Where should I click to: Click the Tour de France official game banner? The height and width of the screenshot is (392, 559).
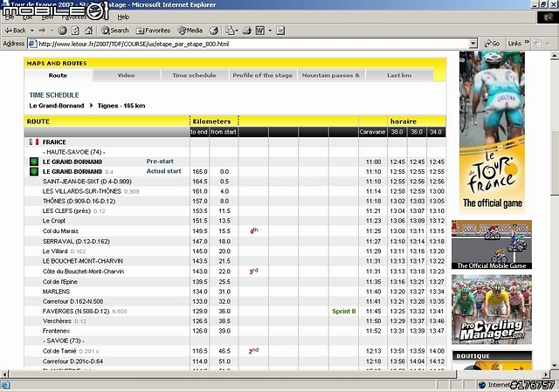click(x=492, y=133)
